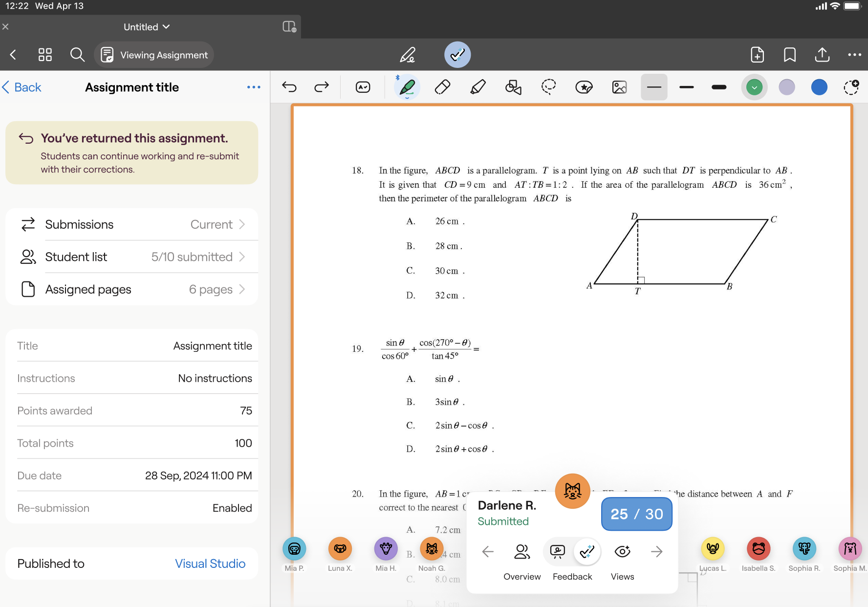Toggle the grading checkmark mode
Viewport: 868px width, 607px height.
457,55
